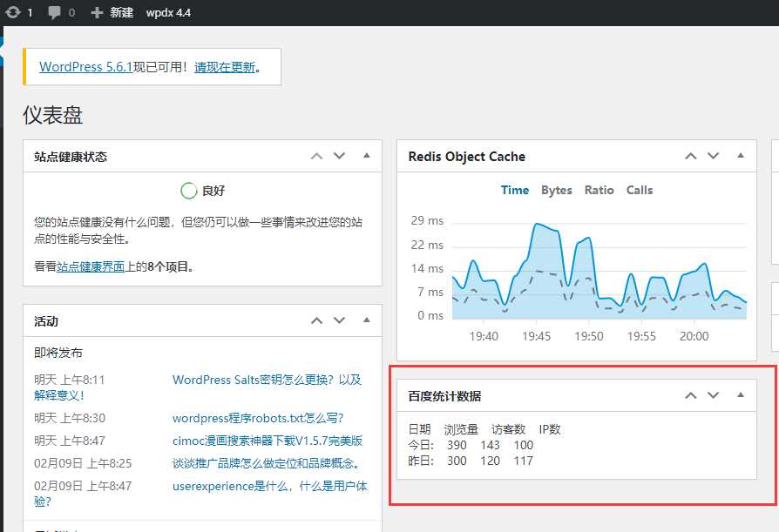This screenshot has width=779, height=532.
Task: Move 活动 widget down with the down arrow
Action: tap(339, 320)
